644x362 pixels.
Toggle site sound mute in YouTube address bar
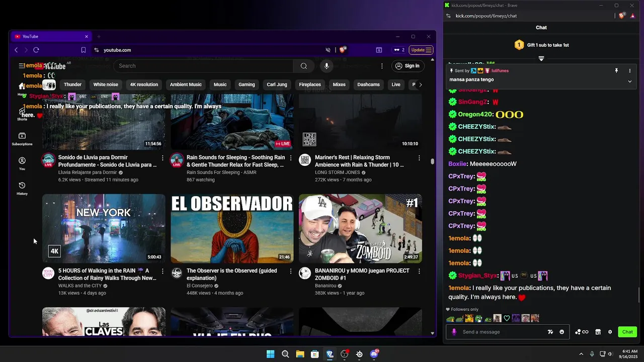[x=328, y=50]
